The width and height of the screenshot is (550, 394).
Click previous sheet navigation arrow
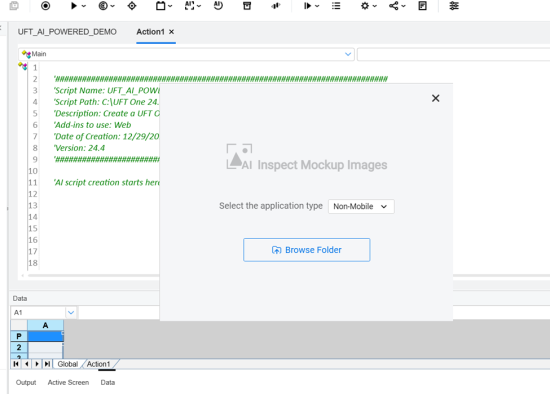point(27,364)
